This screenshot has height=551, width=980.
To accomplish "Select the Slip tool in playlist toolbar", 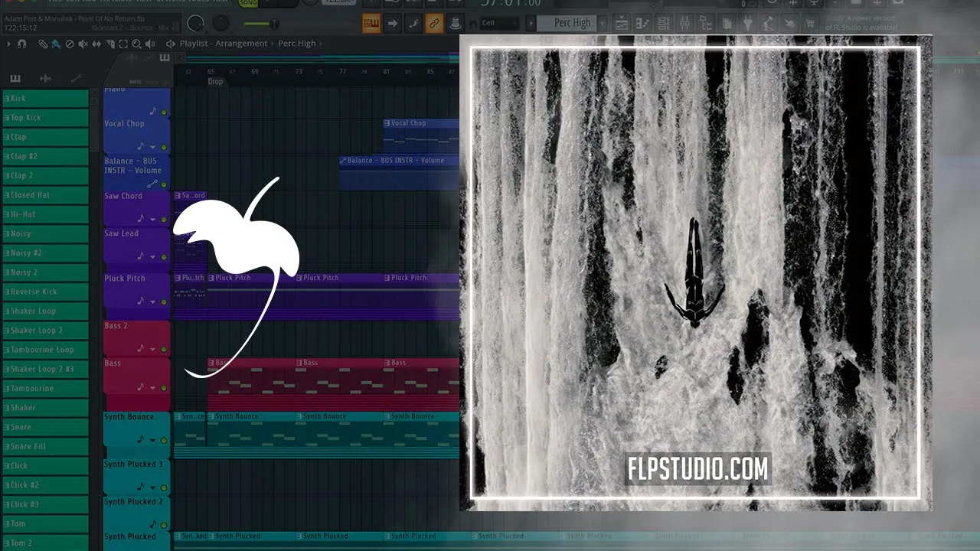I will pos(96,44).
